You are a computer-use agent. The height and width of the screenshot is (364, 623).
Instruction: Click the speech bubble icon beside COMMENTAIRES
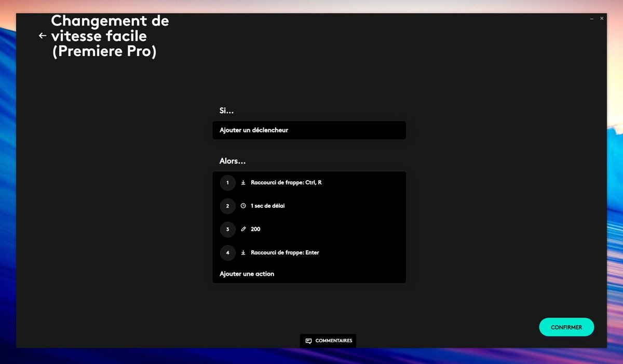(x=308, y=341)
